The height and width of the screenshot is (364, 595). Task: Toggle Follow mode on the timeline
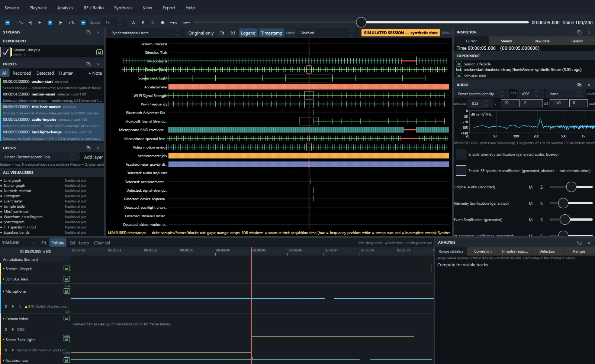[x=58, y=243]
